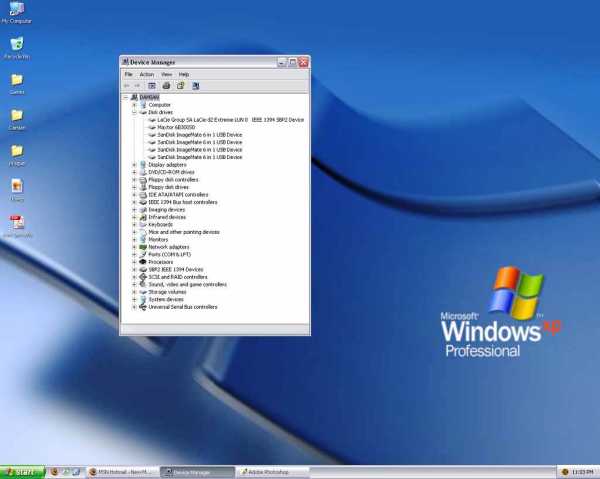This screenshot has height=479, width=600.
Task: Select the Keyboards label
Action: [x=160, y=225]
